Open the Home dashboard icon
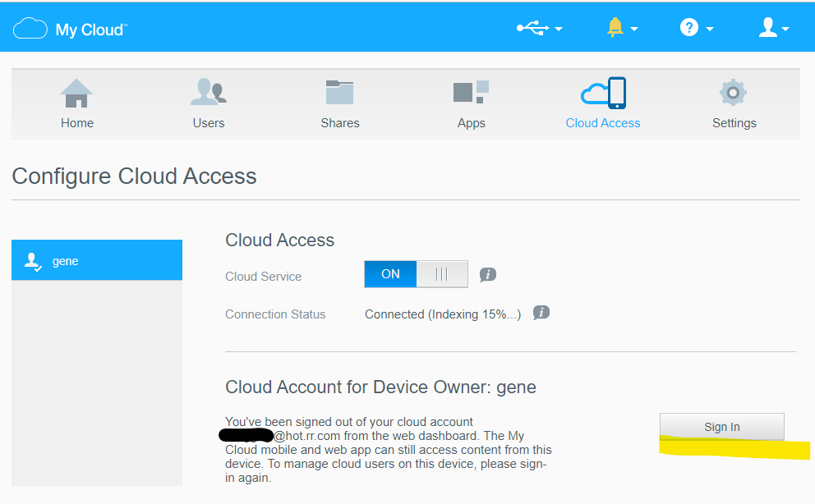815x504 pixels. pos(76,93)
